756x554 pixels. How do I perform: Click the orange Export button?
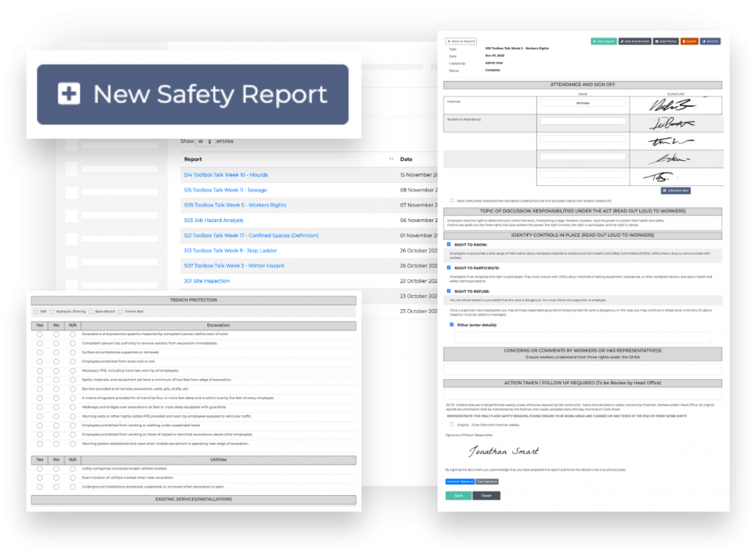(689, 41)
